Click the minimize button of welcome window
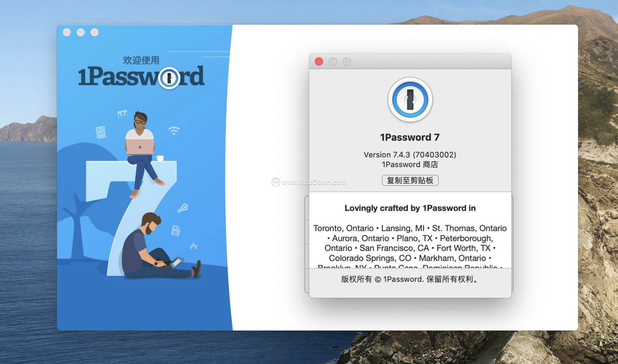Viewport: 618px width, 364px height. (x=81, y=32)
